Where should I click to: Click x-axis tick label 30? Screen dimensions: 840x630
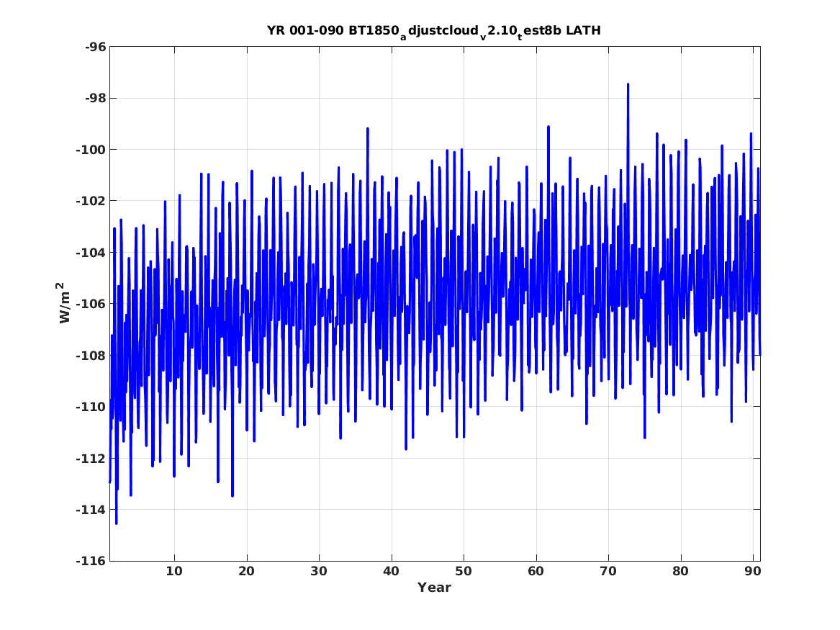click(319, 571)
